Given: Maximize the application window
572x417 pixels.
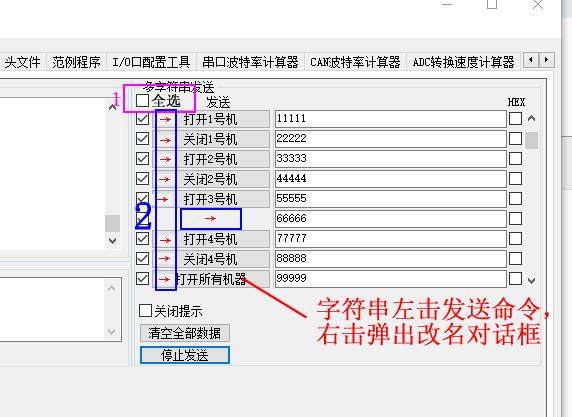Looking at the screenshot, I should coord(492,4).
